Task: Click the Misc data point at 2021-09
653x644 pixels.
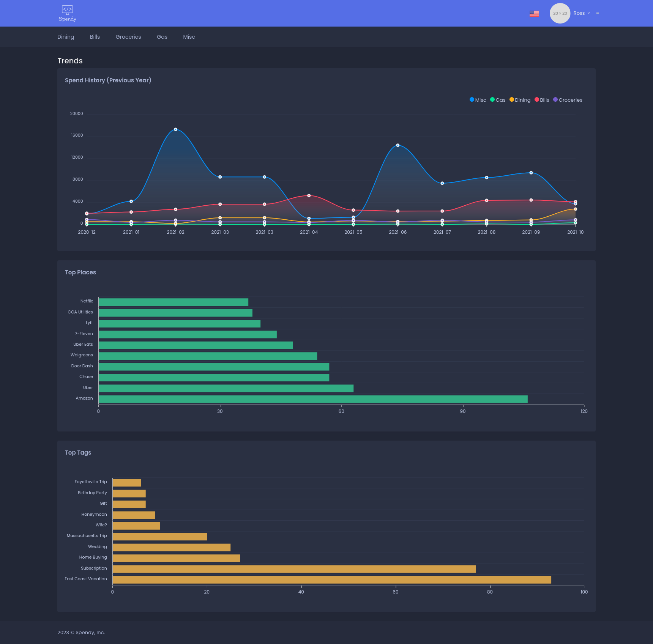Action: pyautogui.click(x=531, y=173)
